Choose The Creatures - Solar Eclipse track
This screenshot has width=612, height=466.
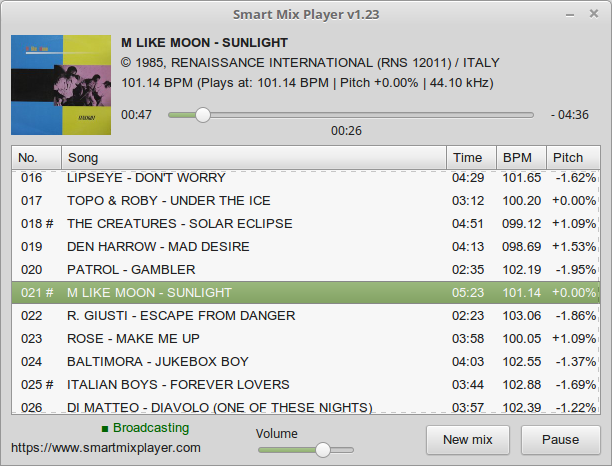179,223
